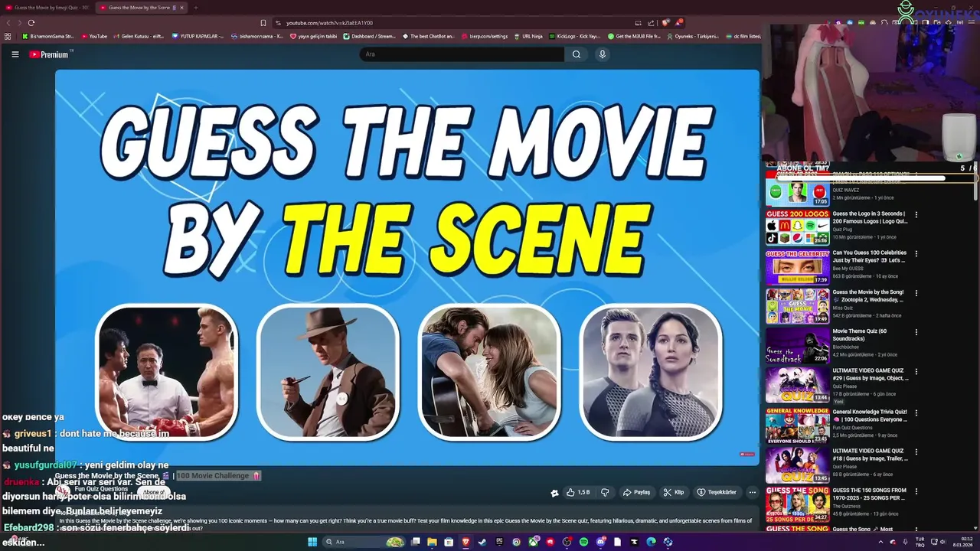Open options menu for 'ULTIMATE VIDEO GAME QUIZ #29'

916,372
